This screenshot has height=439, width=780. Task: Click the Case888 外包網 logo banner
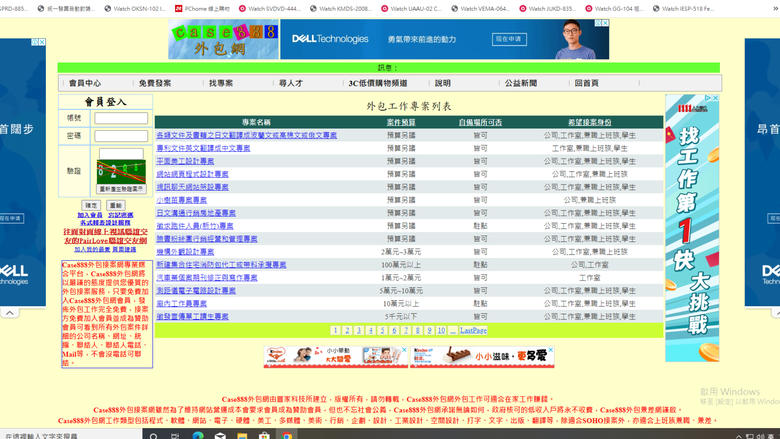(x=223, y=39)
